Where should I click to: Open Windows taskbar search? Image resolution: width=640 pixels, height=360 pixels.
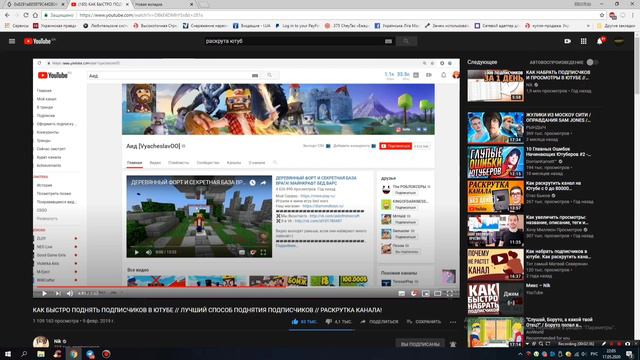[x=24, y=354]
